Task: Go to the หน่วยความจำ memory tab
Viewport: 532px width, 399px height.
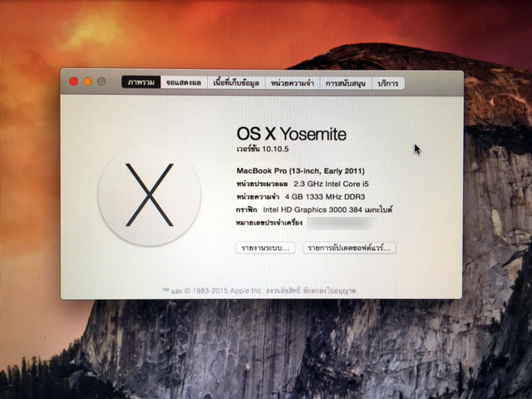Action: coord(293,83)
